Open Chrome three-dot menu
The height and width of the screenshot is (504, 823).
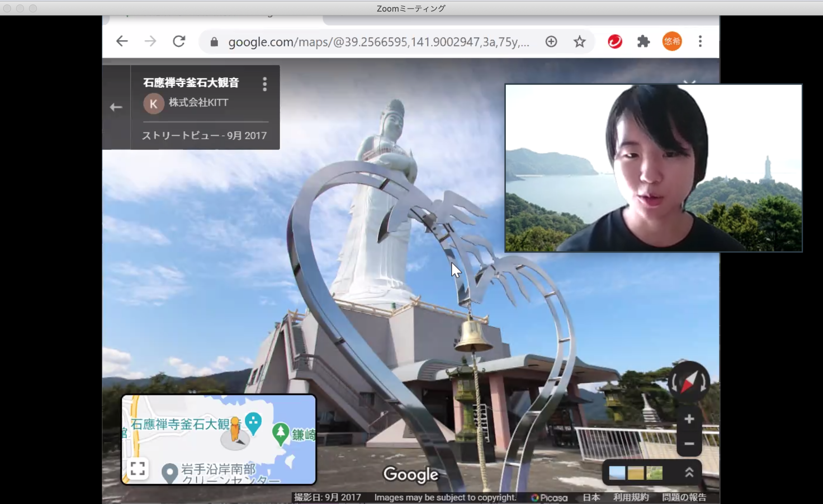point(700,41)
